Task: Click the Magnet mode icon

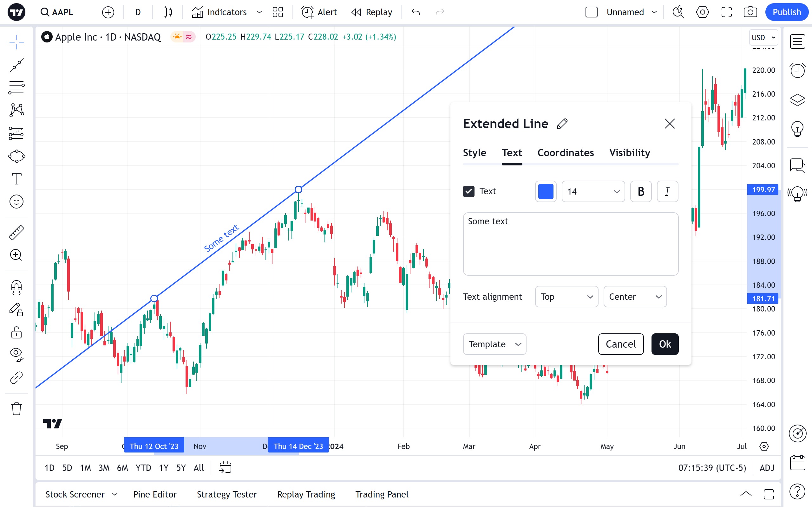Action: (16, 287)
